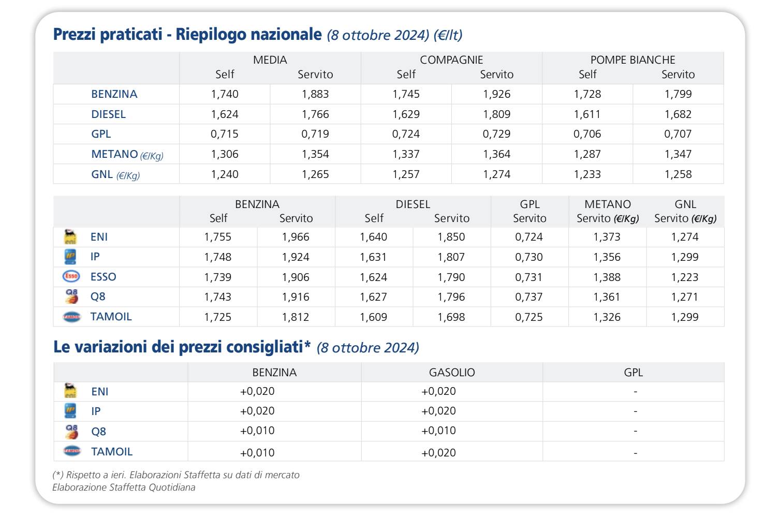Click the ENI logo in the brand prices table
This screenshot has height=532, width=765.
(70, 237)
